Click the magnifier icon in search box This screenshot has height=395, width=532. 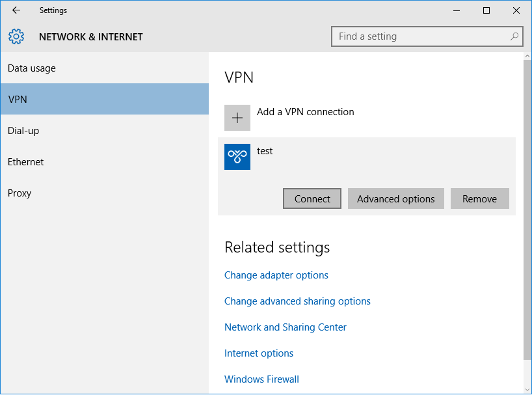click(x=514, y=36)
